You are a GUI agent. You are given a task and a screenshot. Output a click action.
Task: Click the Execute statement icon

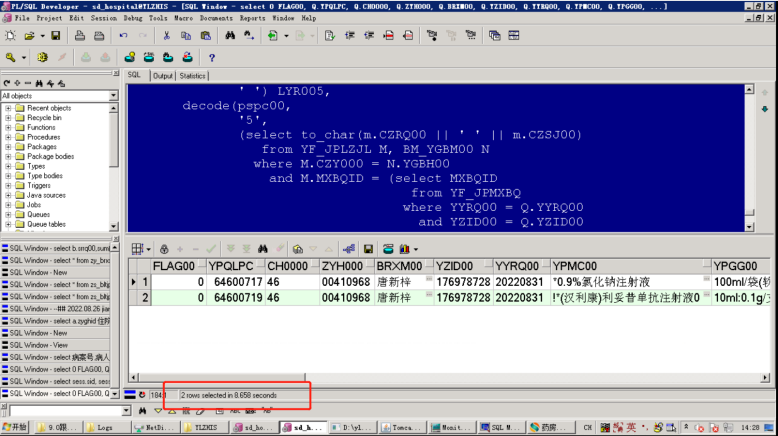(272, 35)
